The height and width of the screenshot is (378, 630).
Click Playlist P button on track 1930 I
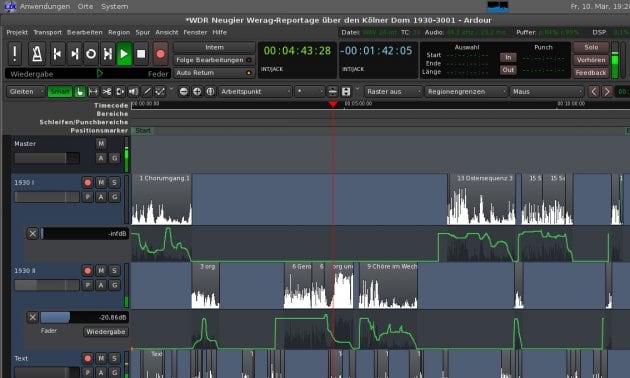click(87, 197)
